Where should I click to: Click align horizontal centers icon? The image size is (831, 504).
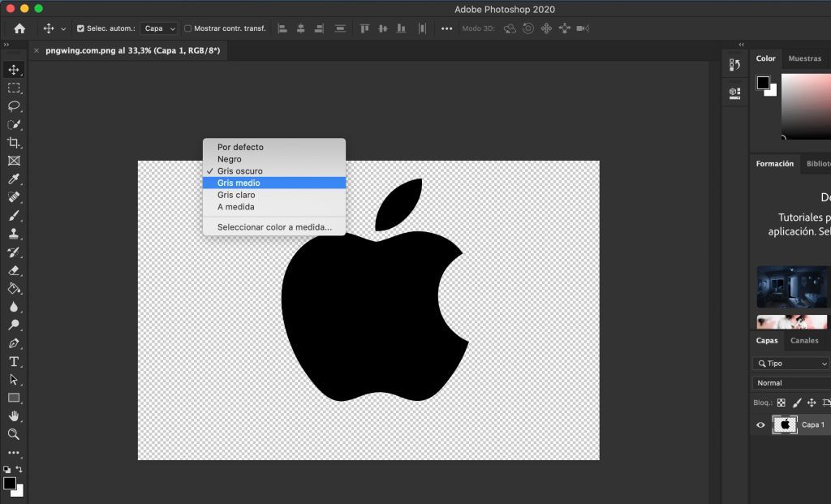pos(300,28)
